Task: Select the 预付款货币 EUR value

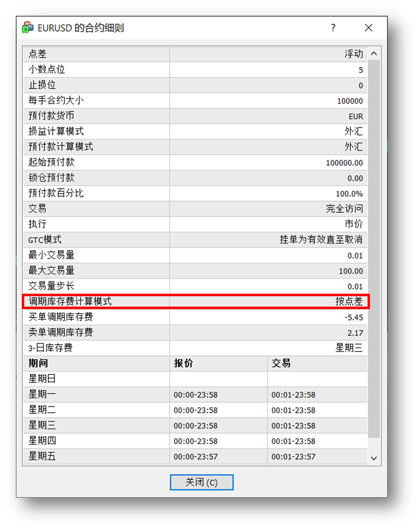Action: pos(356,116)
